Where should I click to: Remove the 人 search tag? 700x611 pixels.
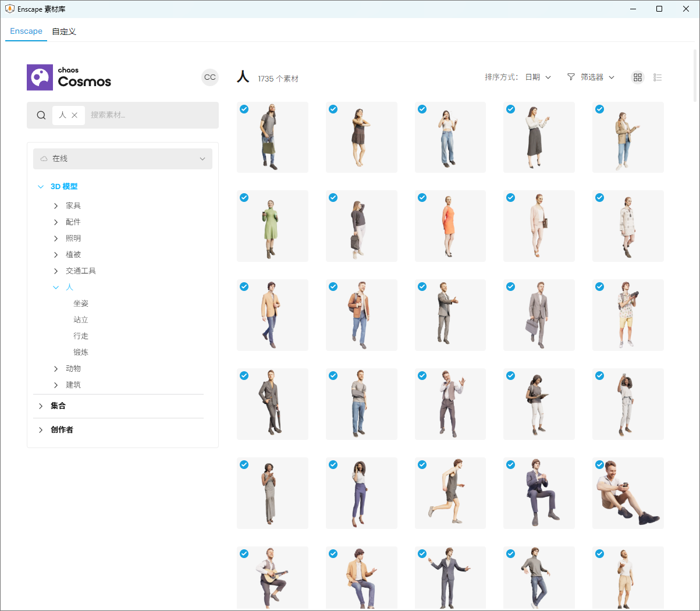[74, 115]
